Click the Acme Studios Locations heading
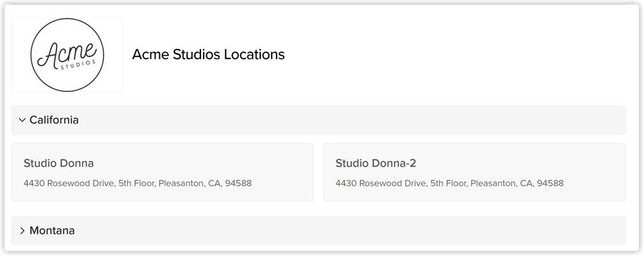The width and height of the screenshot is (644, 256). pos(208,54)
